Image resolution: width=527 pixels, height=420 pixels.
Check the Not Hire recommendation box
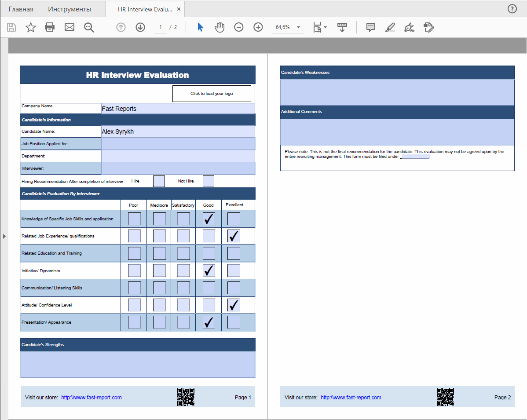tap(209, 181)
